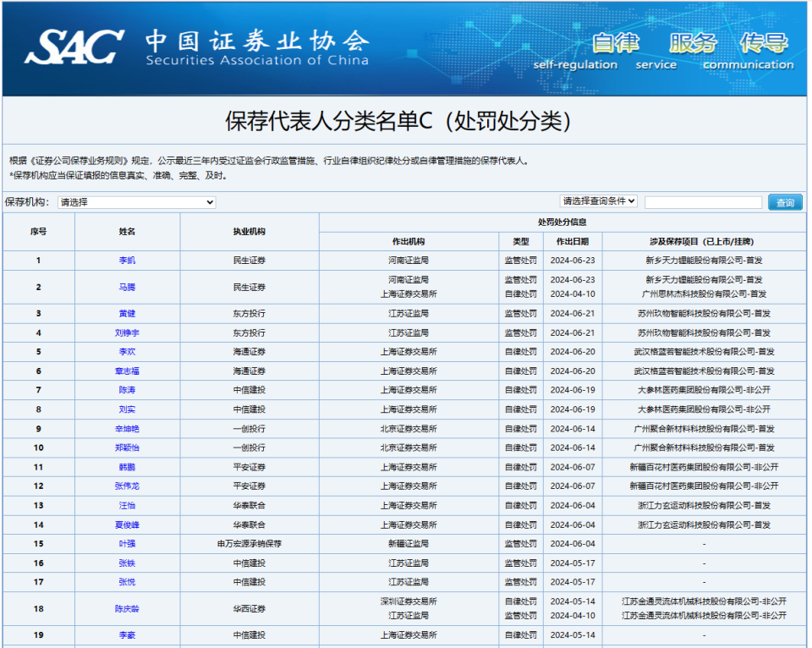Open the name link 辛灿艳 in row 9

(127, 429)
